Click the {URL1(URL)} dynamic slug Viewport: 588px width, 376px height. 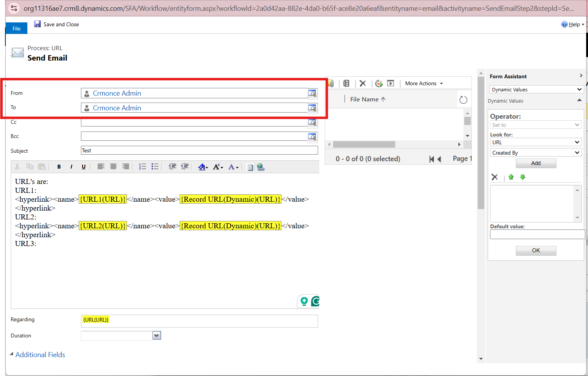tap(103, 199)
